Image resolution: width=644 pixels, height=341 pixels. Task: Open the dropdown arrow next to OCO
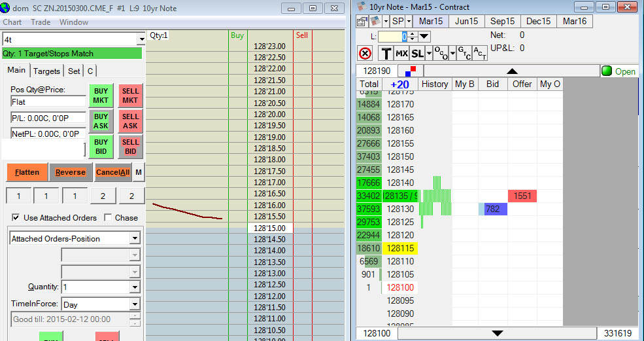452,54
